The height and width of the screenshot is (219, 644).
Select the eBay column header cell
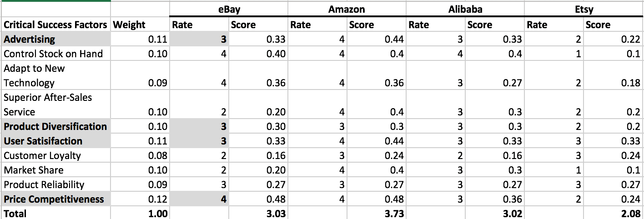pos(228,9)
